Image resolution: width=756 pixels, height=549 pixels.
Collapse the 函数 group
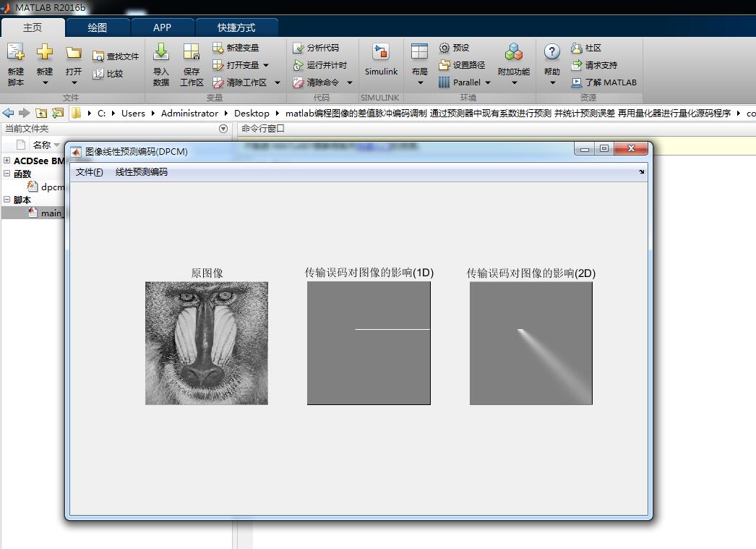point(7,173)
